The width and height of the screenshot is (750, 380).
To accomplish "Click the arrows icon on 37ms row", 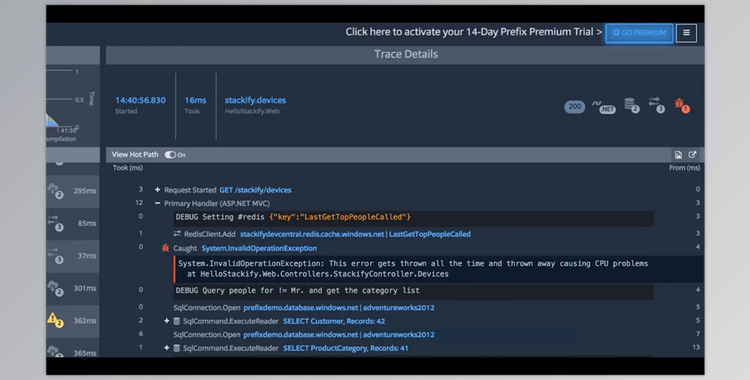I will (x=55, y=255).
